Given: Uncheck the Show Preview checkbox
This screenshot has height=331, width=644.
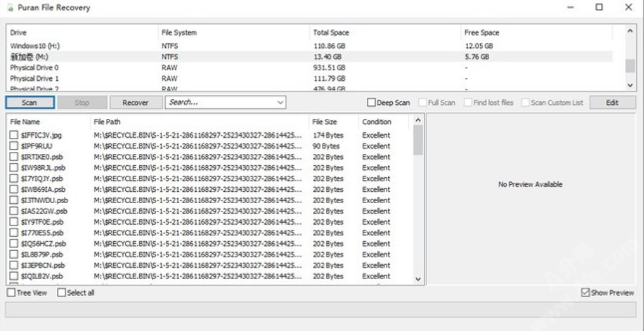Looking at the screenshot, I should [585, 293].
